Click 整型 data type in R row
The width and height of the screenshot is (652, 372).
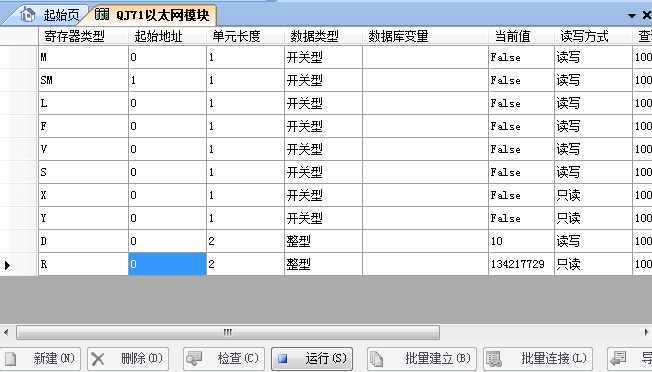[x=324, y=264]
